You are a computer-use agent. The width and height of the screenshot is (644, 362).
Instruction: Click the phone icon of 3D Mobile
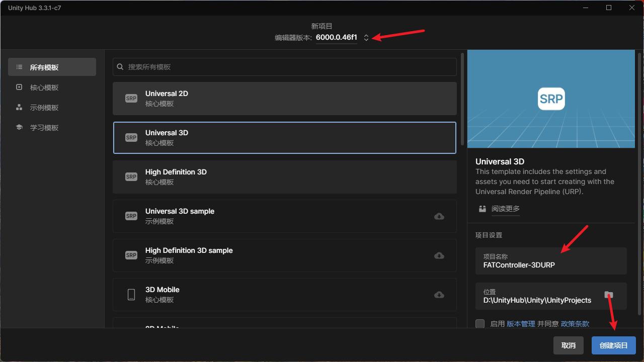point(131,295)
